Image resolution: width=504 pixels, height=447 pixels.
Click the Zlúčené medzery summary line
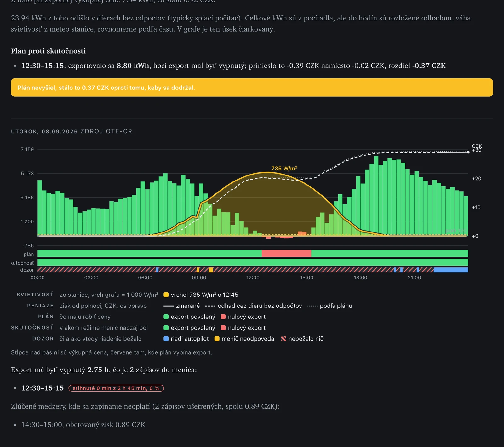pyautogui.click(x=145, y=406)
